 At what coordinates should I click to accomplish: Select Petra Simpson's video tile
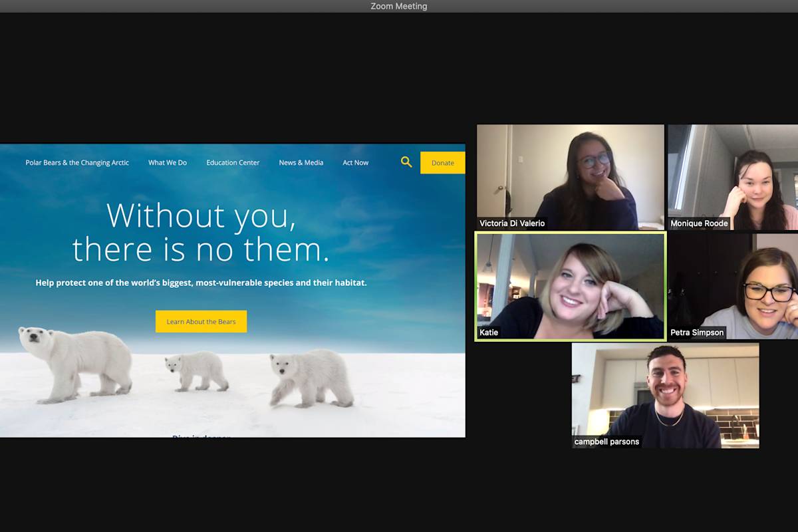coord(733,287)
